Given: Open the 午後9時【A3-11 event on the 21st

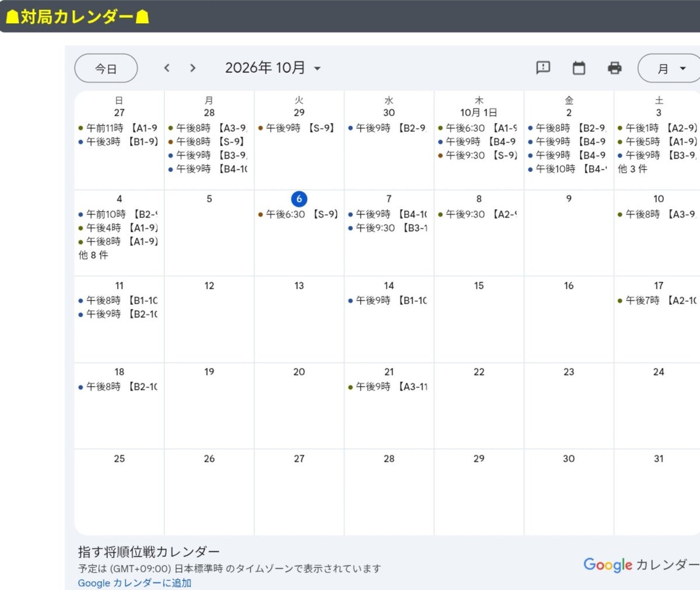Looking at the screenshot, I should point(388,387).
